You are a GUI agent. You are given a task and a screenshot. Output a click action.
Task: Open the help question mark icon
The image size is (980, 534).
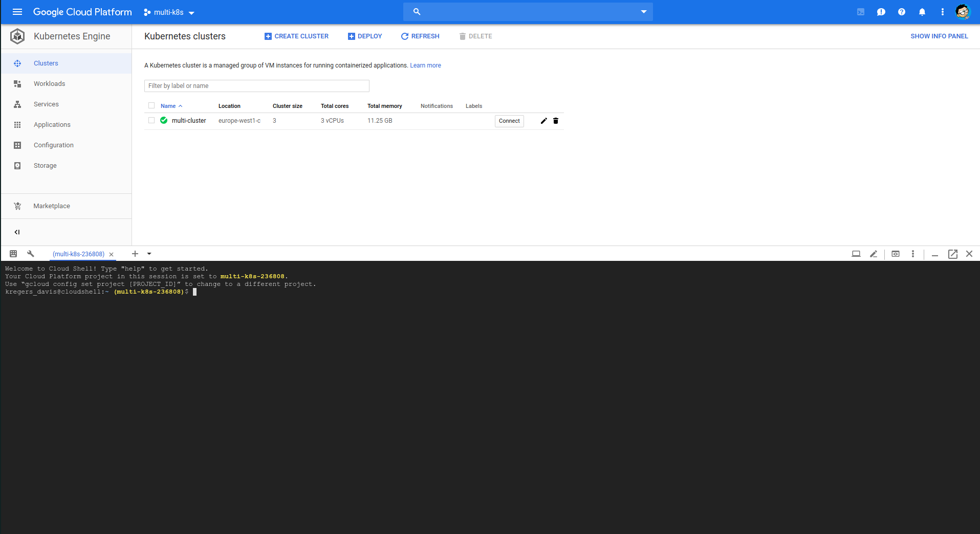(902, 12)
